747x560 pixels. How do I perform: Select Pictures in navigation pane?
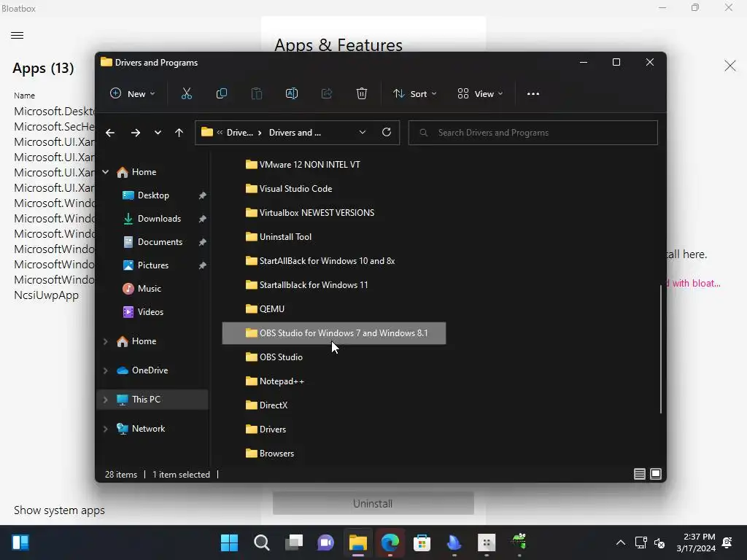click(x=154, y=265)
